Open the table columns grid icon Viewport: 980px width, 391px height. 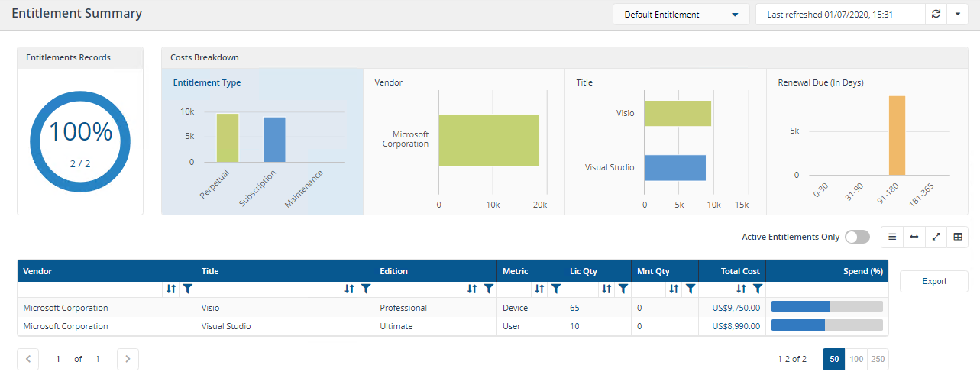tap(957, 238)
